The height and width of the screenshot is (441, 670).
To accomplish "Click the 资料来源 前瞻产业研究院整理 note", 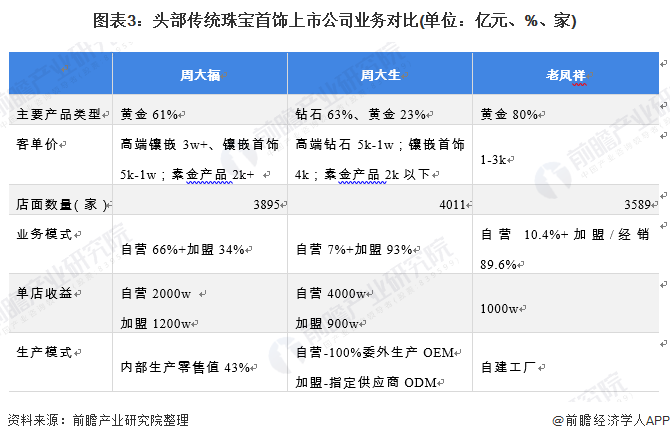I will point(98,420).
